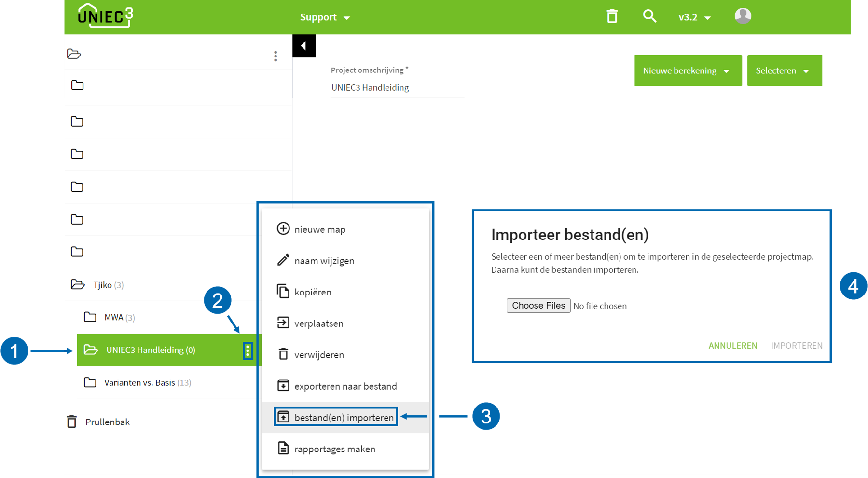The width and height of the screenshot is (868, 478).
Task: Select 'exporteren naar bestand' menu entry
Action: point(345,386)
